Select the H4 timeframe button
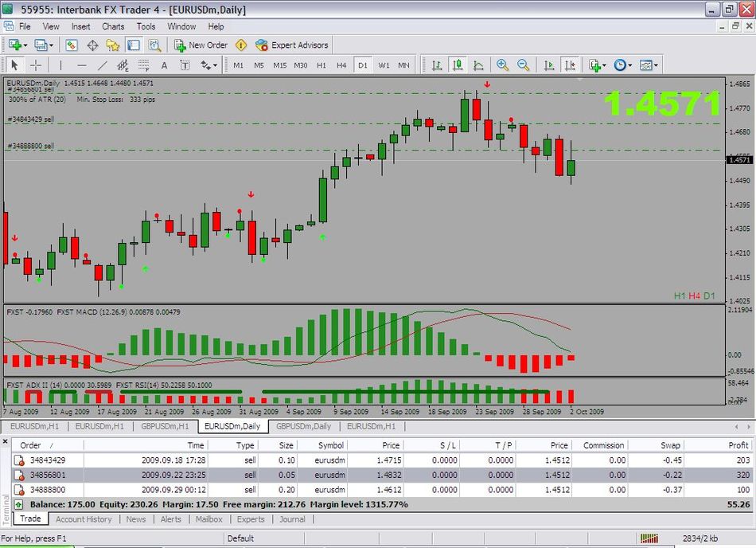The width and height of the screenshot is (756, 548). (x=341, y=65)
